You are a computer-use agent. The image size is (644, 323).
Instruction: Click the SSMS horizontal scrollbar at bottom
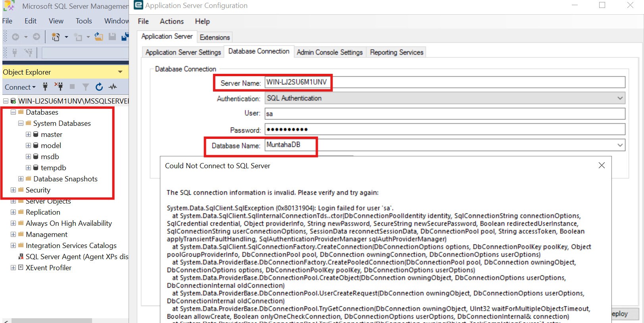tap(52, 320)
